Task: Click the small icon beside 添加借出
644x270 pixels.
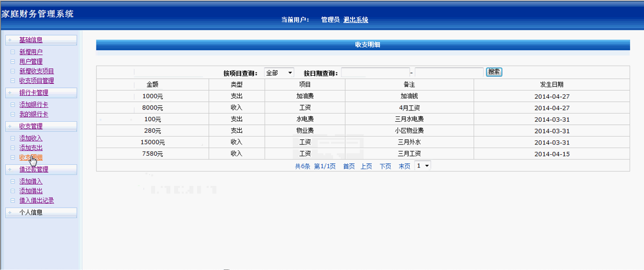Action: pos(13,191)
